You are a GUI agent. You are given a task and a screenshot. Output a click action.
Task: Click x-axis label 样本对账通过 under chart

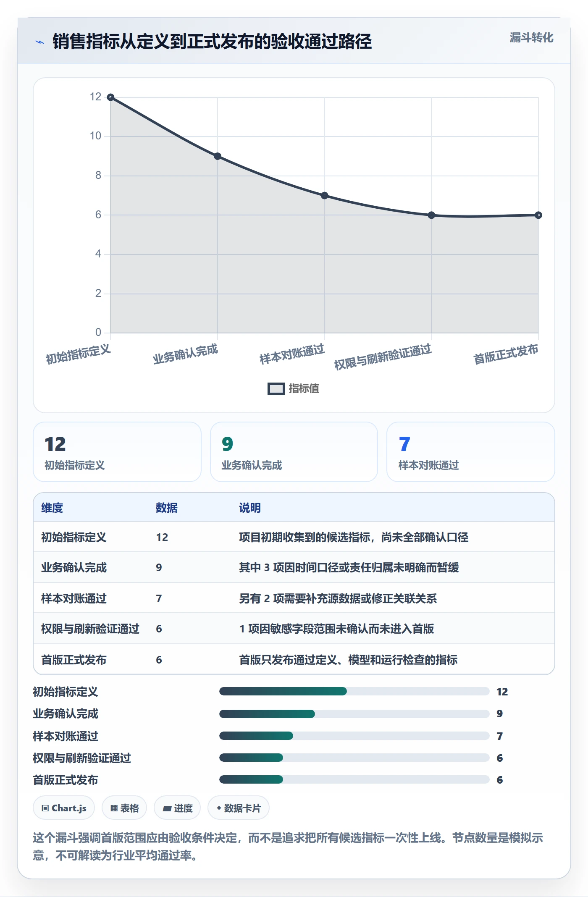[292, 354]
